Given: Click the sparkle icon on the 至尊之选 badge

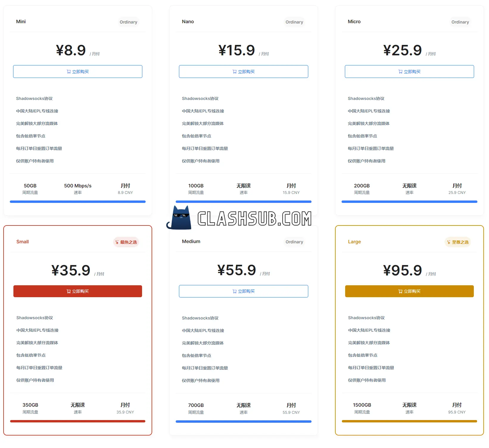Looking at the screenshot, I should pyautogui.click(x=449, y=242).
